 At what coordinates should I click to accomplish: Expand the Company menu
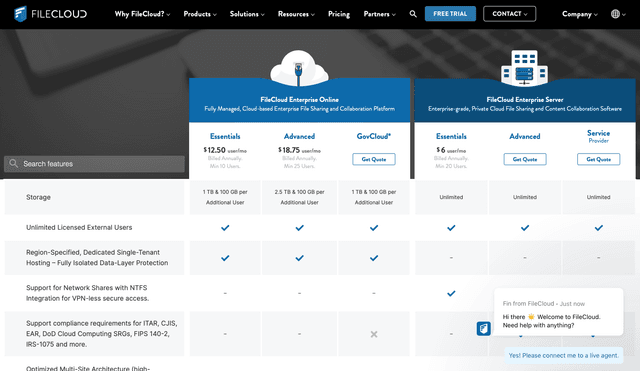[580, 14]
